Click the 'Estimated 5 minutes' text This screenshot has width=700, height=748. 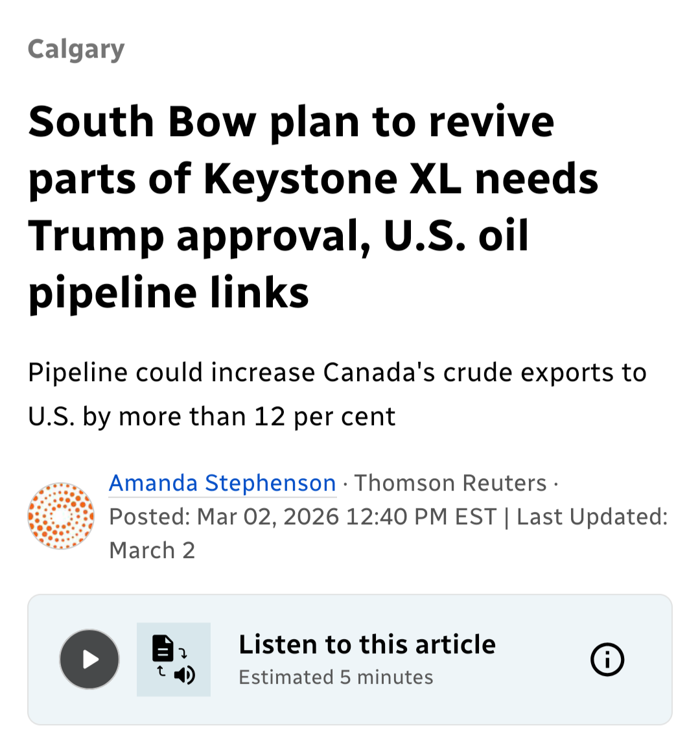(x=336, y=677)
